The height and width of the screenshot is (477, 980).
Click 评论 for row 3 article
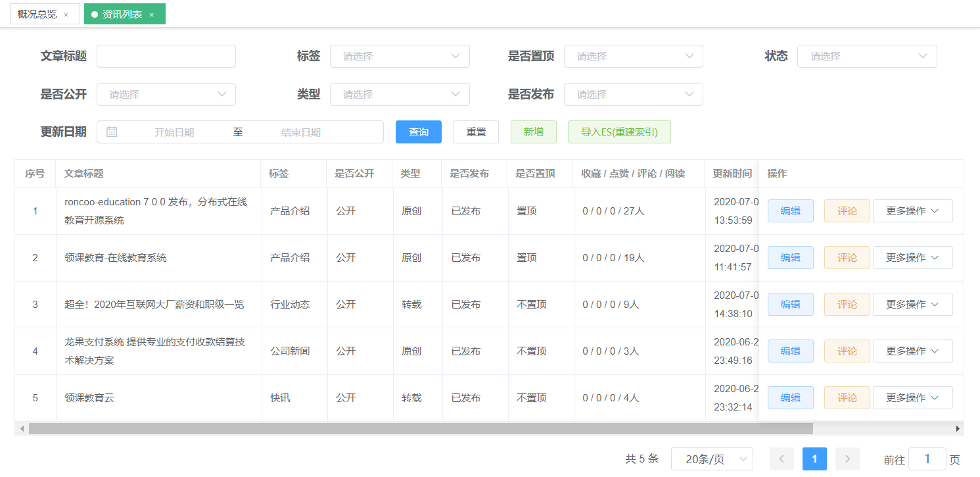[x=847, y=305]
